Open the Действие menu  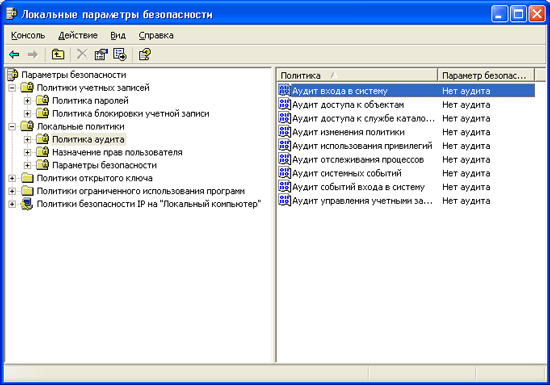pos(78,35)
